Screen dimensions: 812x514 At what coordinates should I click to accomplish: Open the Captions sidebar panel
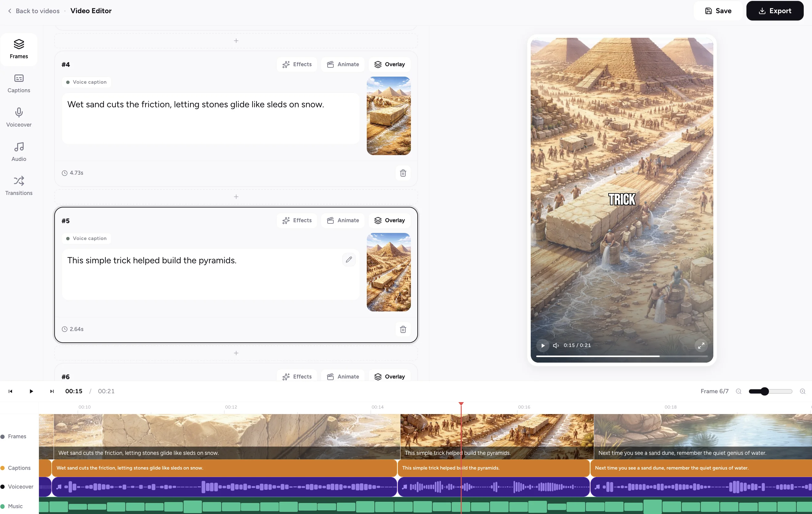(x=19, y=84)
